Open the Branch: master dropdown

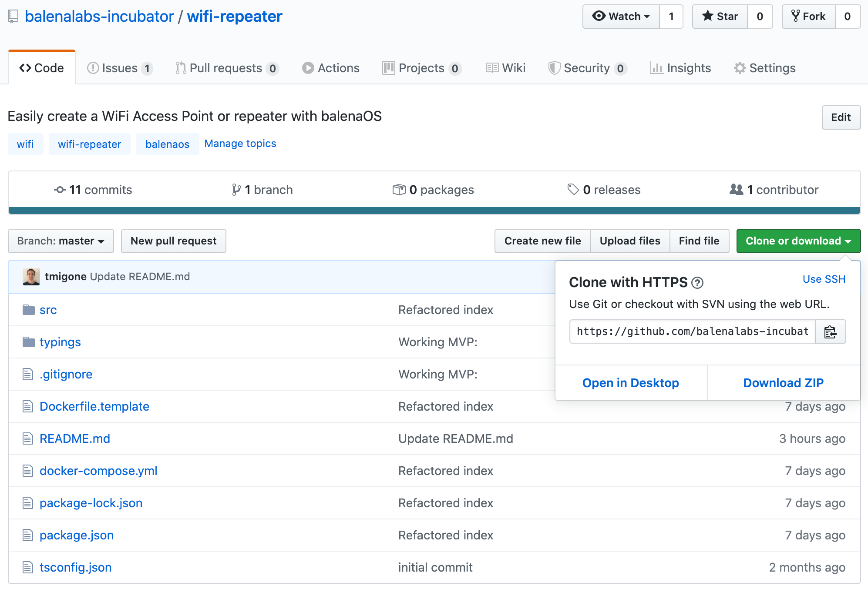(61, 241)
